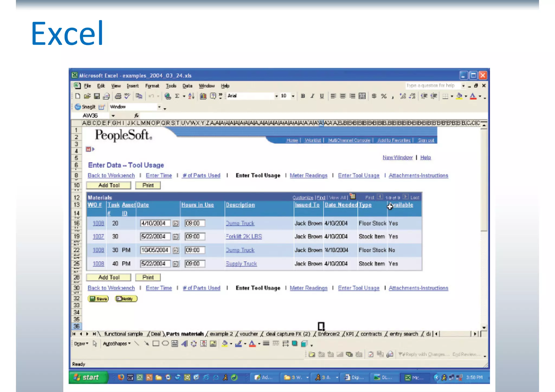Toggle Underline formatting
Viewport: 555px width, 392px height.
322,96
